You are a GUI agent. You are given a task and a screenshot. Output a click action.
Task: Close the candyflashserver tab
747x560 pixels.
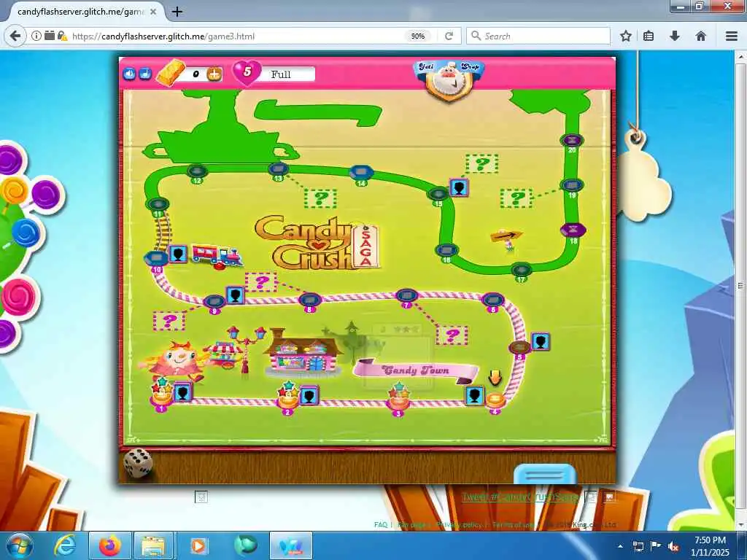pyautogui.click(x=153, y=12)
